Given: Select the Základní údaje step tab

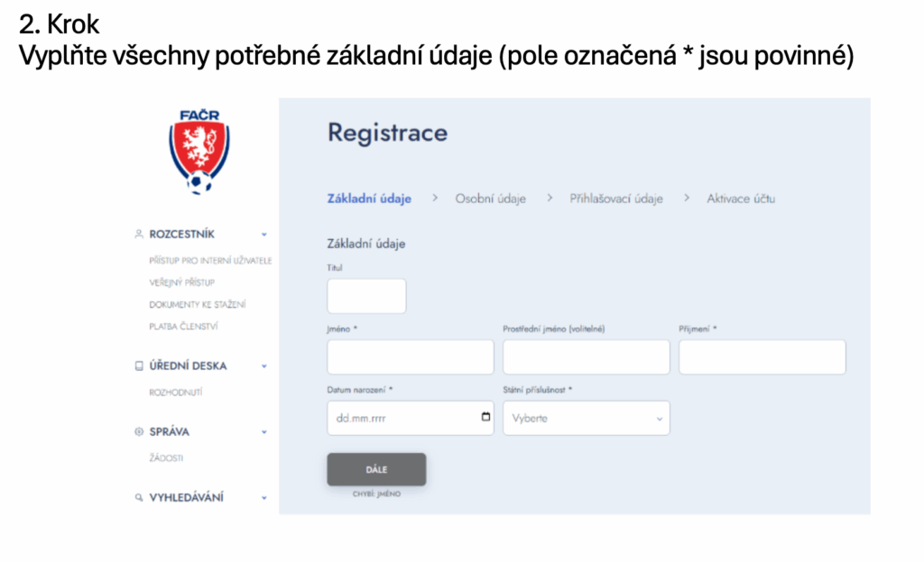Looking at the screenshot, I should click(x=369, y=198).
